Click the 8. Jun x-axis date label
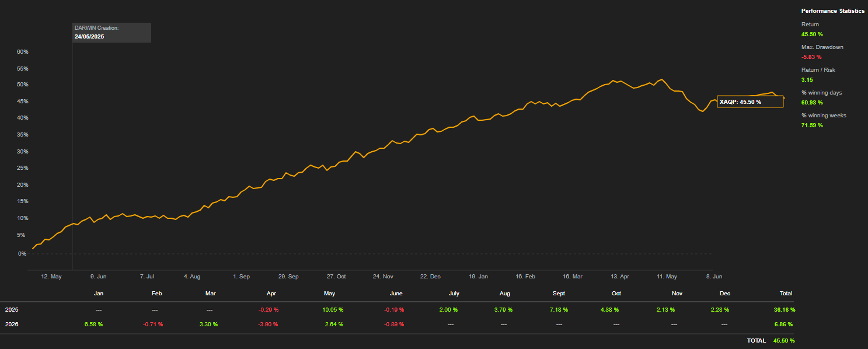 (714, 276)
